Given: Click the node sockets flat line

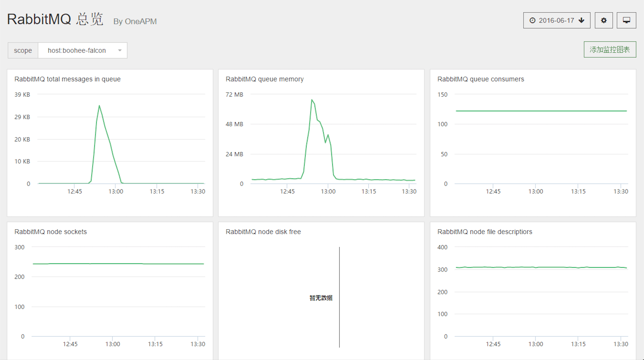Looking at the screenshot, I should [119, 264].
